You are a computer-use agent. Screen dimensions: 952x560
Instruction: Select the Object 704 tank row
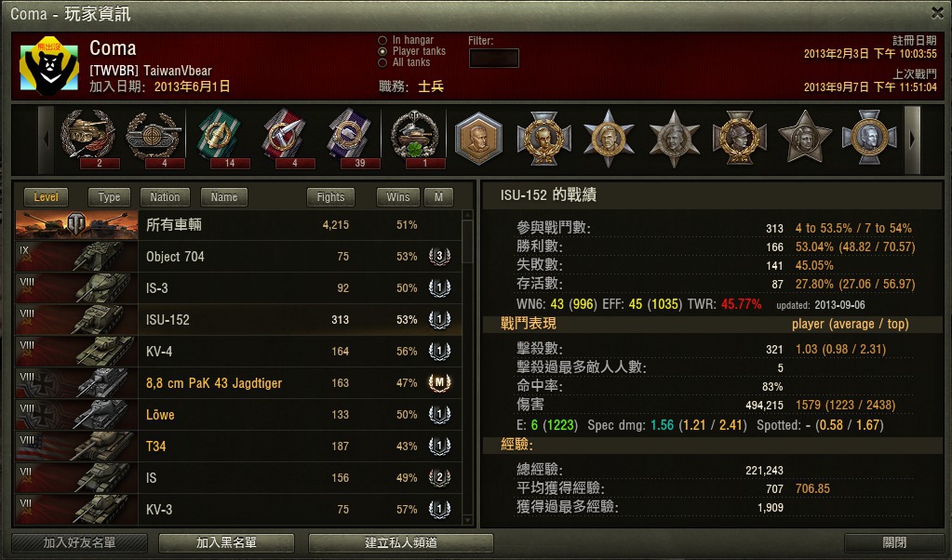(x=238, y=257)
